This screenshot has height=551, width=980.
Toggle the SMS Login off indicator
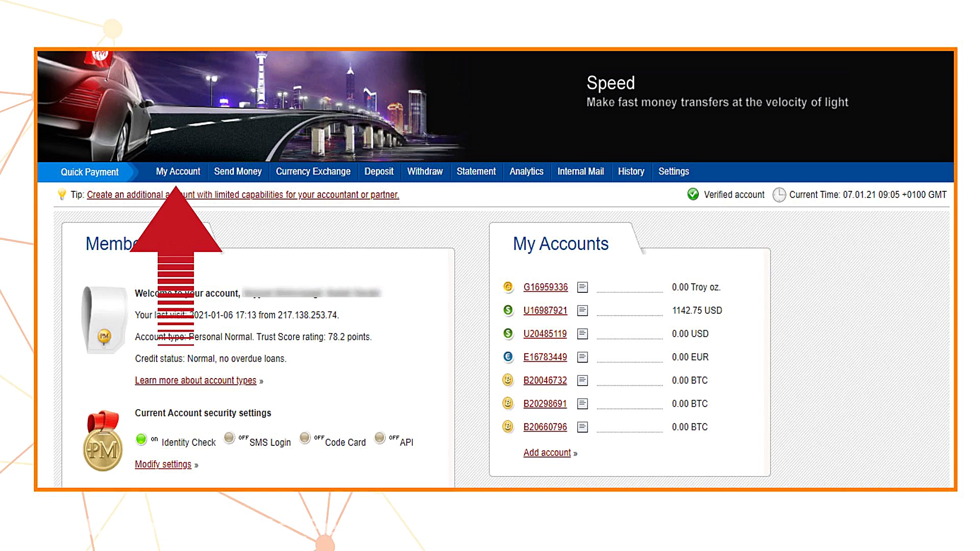click(230, 438)
